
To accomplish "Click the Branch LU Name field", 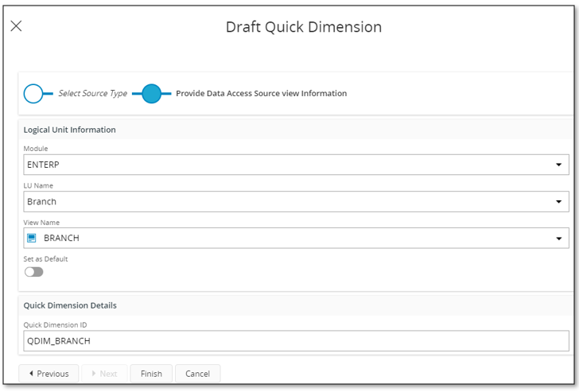I will 296,201.
